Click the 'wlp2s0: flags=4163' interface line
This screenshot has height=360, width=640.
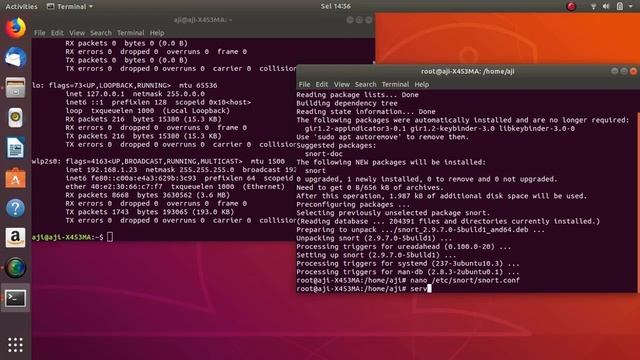(158, 161)
